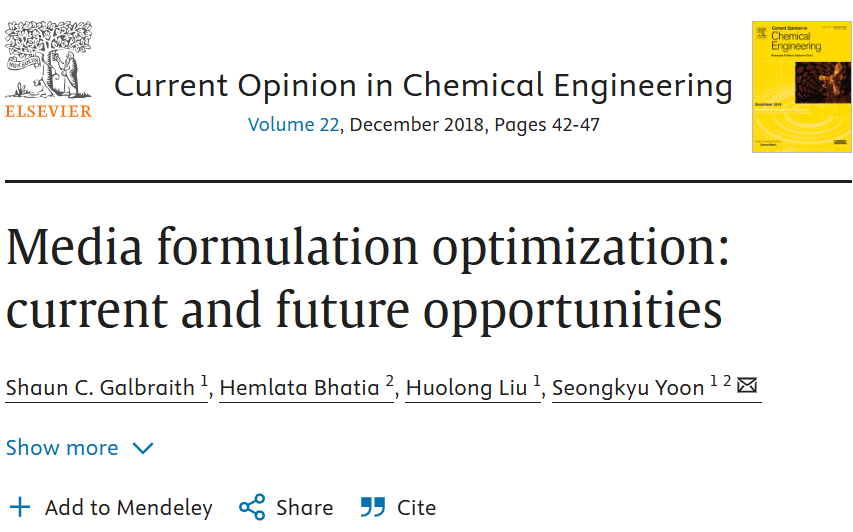Screen dimensions: 853x532
Task: Click the article title Media formulation optimization
Action: pyautogui.click(x=367, y=278)
